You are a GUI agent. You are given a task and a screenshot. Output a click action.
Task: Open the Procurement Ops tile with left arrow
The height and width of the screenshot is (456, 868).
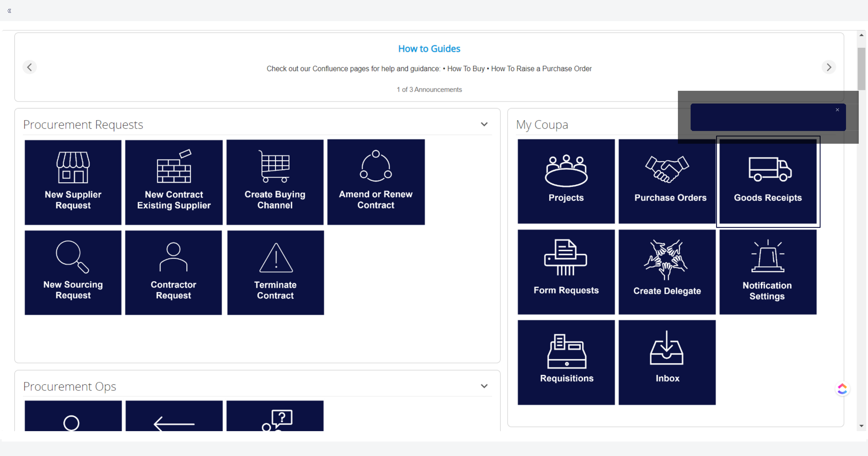coord(174,416)
